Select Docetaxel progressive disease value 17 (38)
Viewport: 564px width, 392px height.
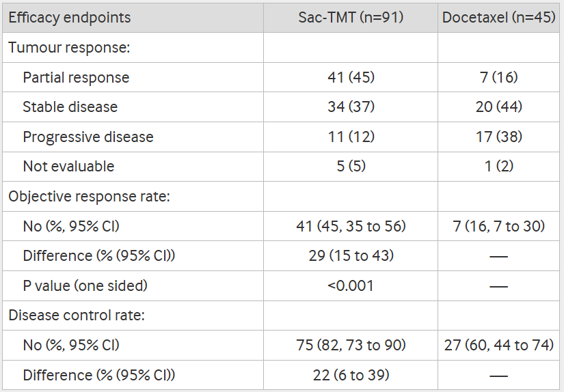tap(498, 137)
